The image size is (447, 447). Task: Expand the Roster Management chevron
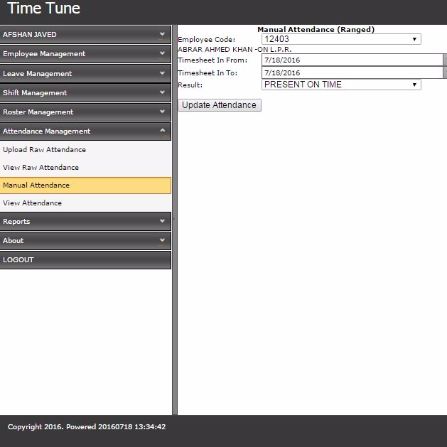[x=162, y=112]
